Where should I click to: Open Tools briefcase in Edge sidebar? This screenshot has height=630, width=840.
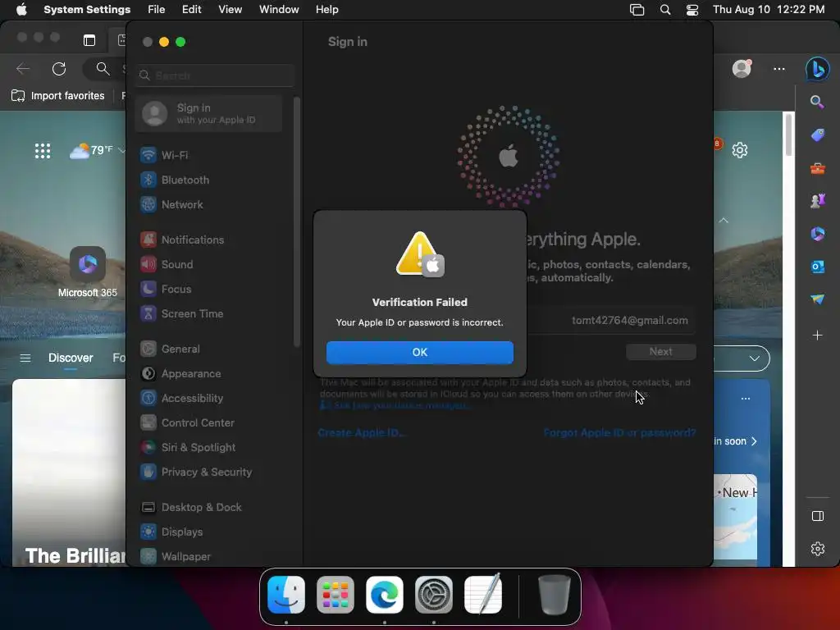(818, 169)
